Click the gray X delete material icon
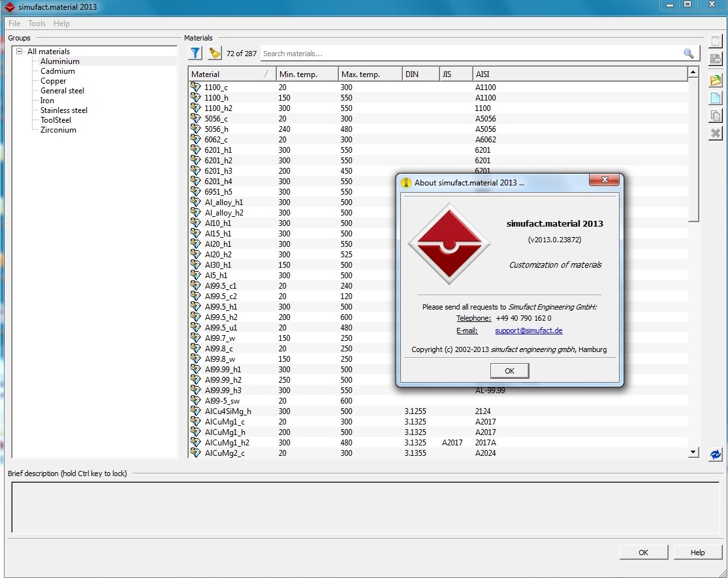728x578 pixels. pyautogui.click(x=716, y=133)
